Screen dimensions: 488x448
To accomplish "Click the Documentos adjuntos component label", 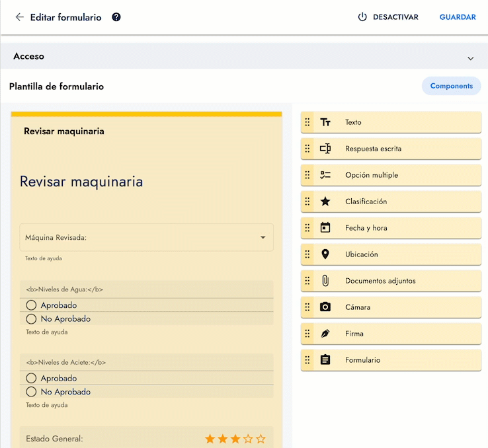I will point(380,281).
